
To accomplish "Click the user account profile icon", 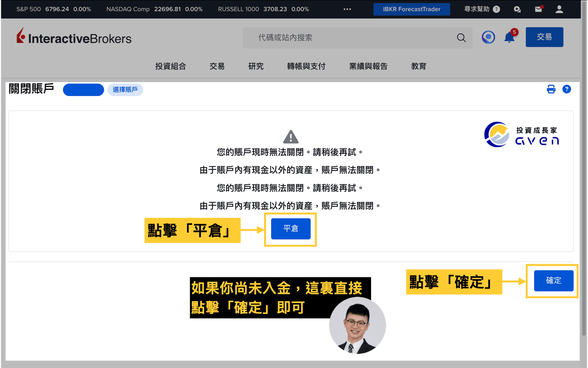I will point(559,9).
